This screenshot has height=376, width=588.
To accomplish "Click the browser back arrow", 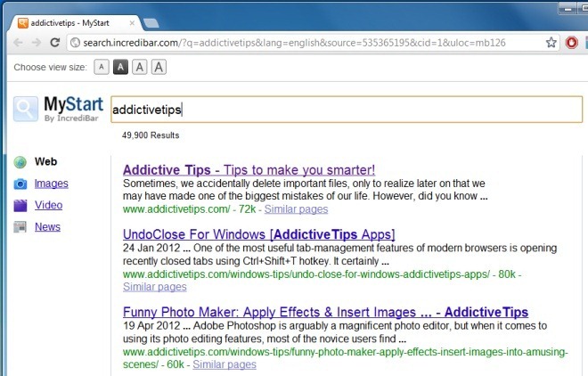I will click(18, 43).
